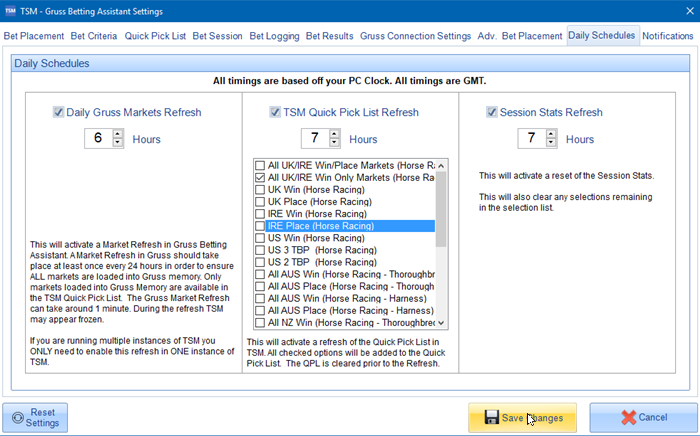
Task: Check the UK Win (Horse Racing) box
Action: 260,190
